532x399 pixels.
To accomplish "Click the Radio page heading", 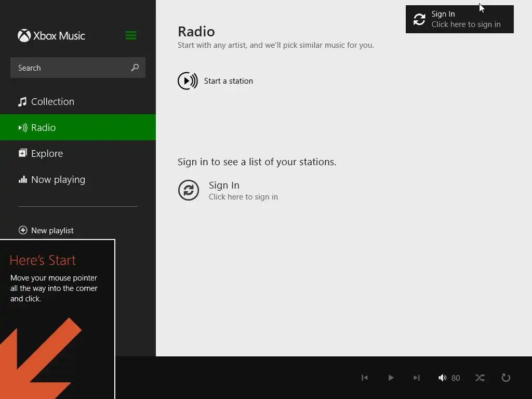I will (196, 32).
